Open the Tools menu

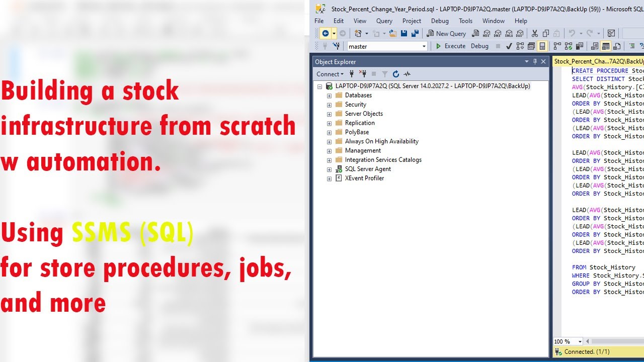click(465, 21)
